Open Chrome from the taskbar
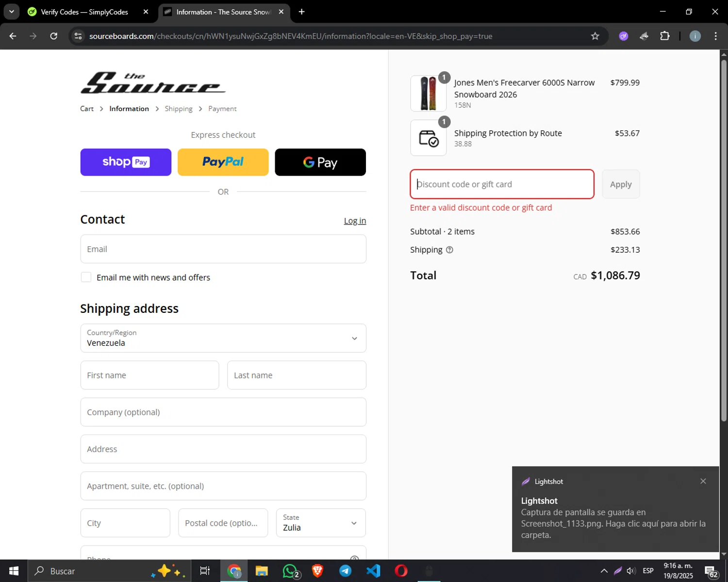728x582 pixels. [x=234, y=571]
